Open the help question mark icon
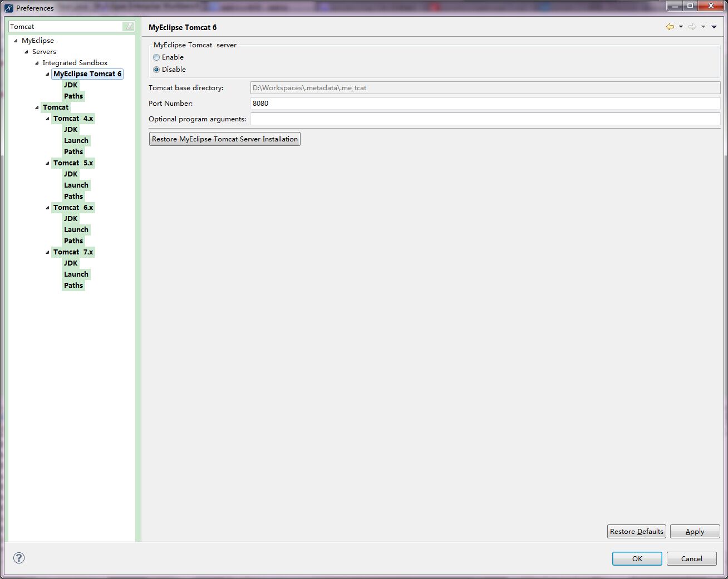Image resolution: width=728 pixels, height=579 pixels. tap(19, 558)
